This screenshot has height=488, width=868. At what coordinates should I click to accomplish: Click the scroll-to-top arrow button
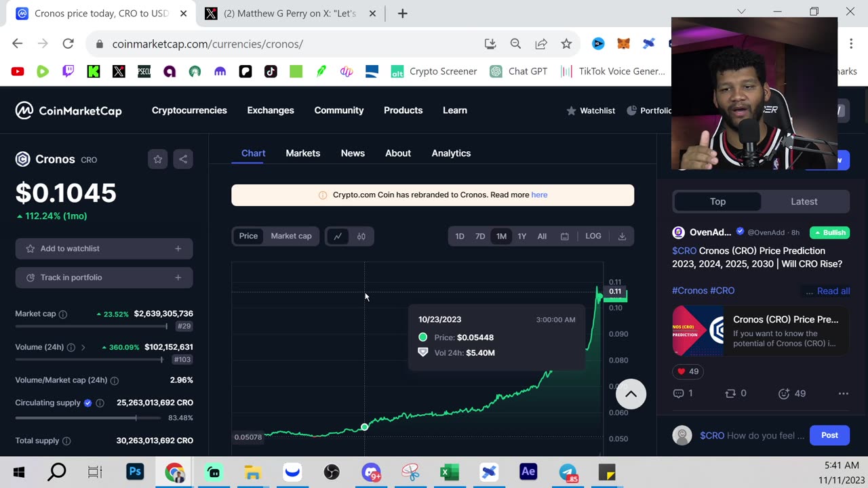[x=631, y=394]
